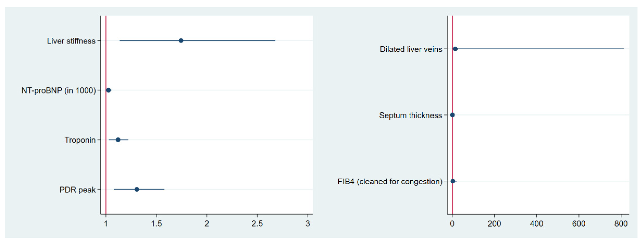Click the "PDR peak" row label
This screenshot has width=644, height=245.
click(x=77, y=190)
